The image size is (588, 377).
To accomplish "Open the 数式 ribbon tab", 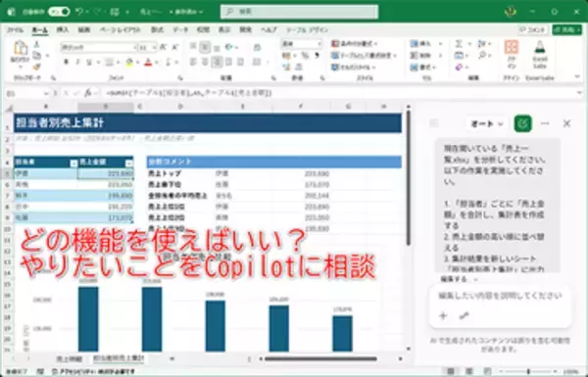I will [x=157, y=30].
